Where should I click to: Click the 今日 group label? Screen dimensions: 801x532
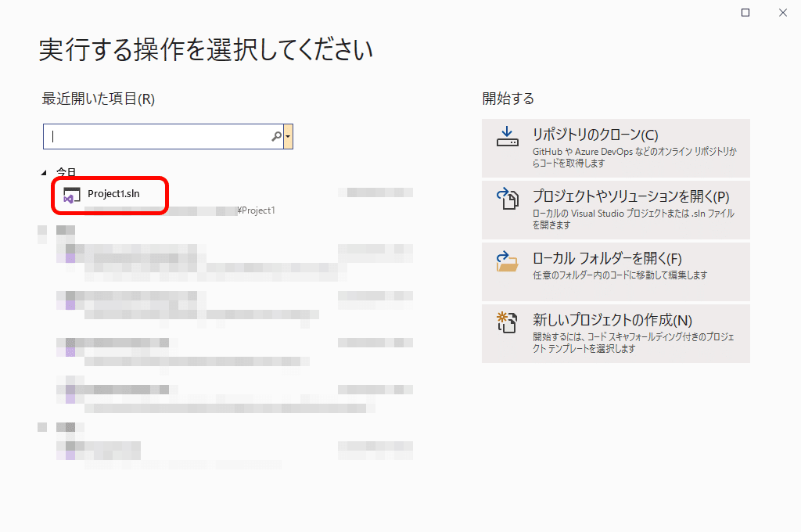pos(66,172)
